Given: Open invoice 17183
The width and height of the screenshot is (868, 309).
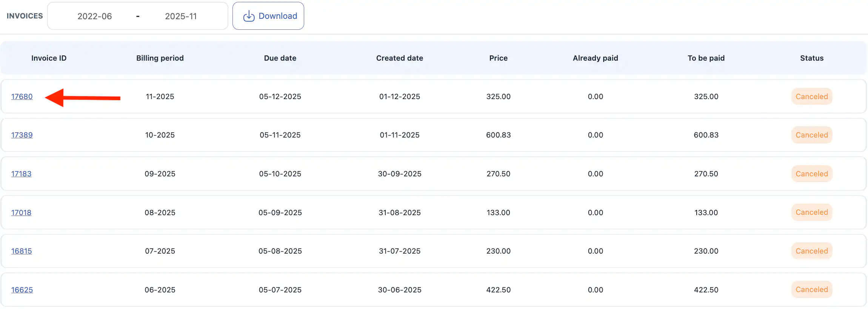Looking at the screenshot, I should click(21, 174).
